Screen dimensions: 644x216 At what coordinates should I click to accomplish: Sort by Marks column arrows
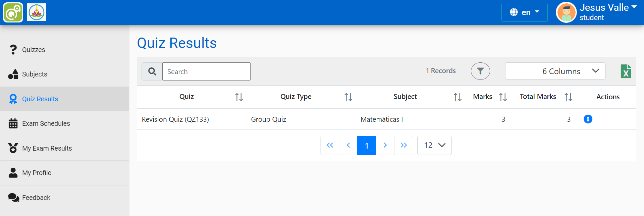[x=503, y=97]
